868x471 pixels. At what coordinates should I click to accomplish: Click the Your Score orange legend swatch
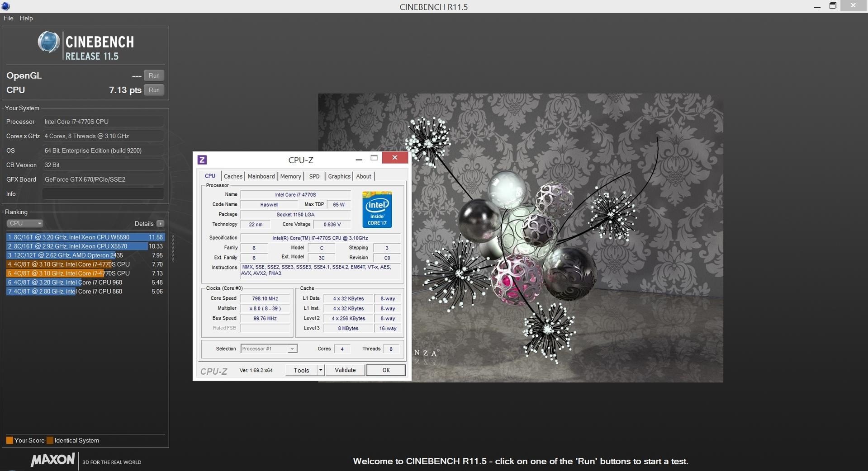pyautogui.click(x=9, y=440)
